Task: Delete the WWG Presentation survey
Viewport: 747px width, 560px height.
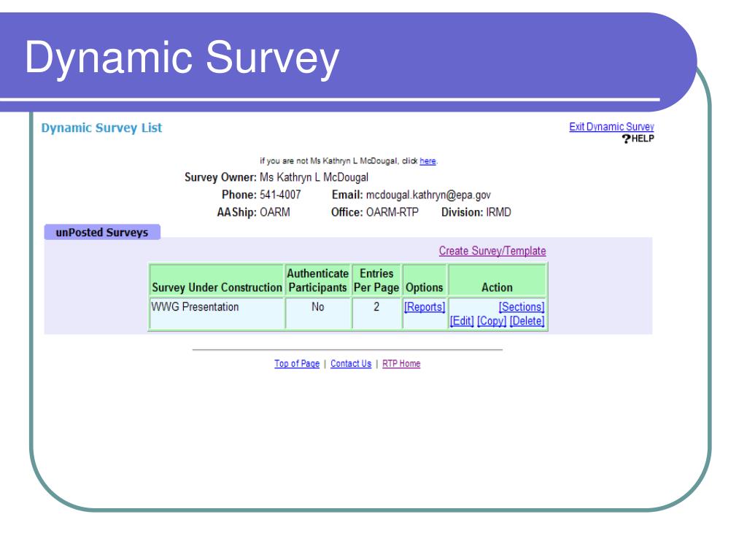Action: (527, 321)
